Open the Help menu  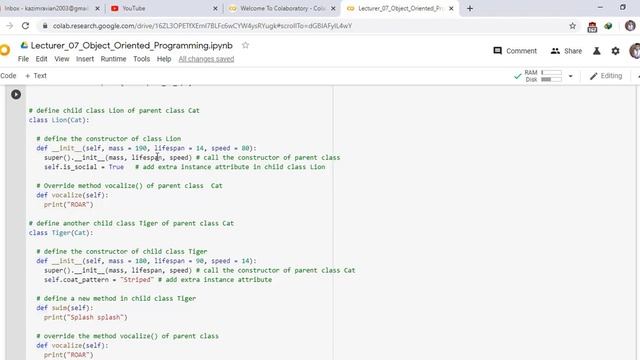(x=164, y=59)
